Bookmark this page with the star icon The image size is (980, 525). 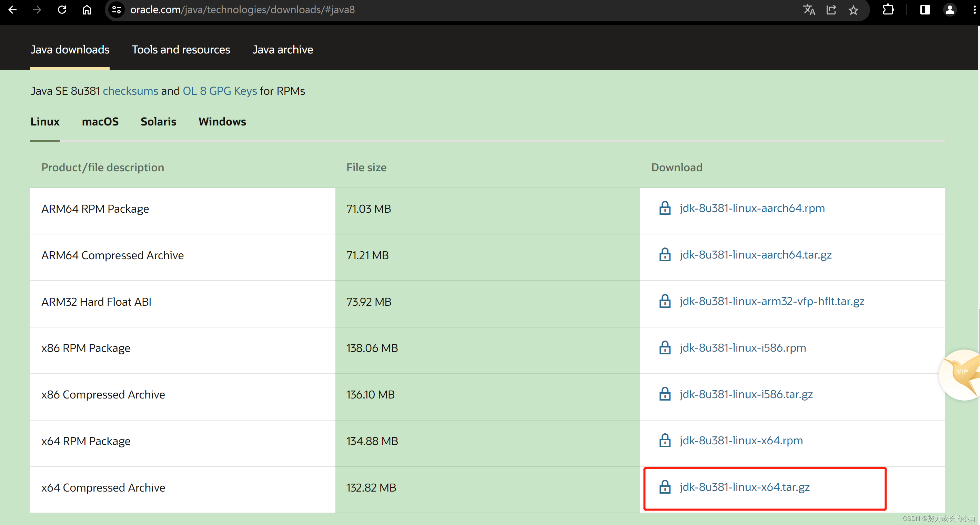coord(853,10)
